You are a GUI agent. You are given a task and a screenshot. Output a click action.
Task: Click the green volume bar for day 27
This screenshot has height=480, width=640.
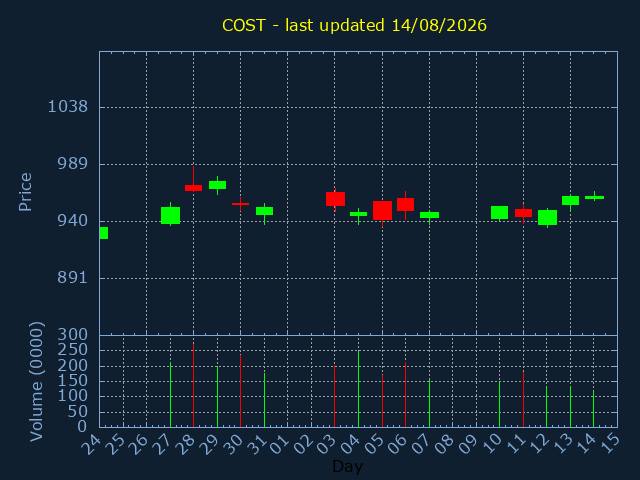pos(171,394)
